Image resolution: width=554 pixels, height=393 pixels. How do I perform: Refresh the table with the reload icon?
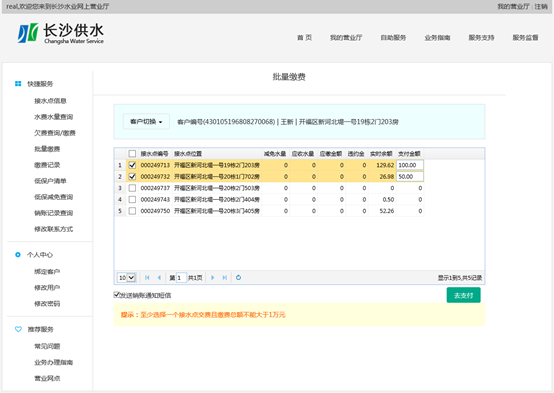[238, 277]
